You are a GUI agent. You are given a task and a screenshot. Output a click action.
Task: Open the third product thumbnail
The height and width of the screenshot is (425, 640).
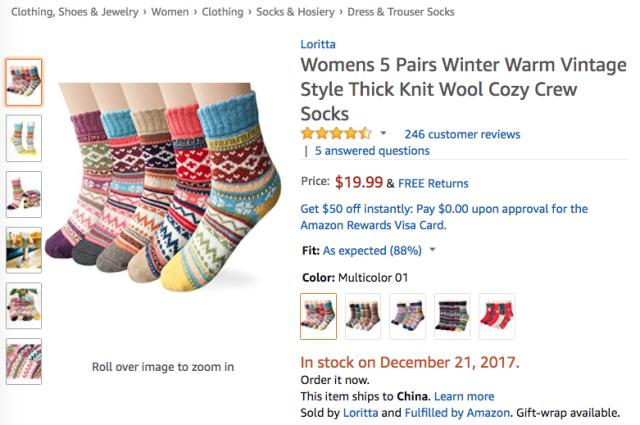pyautogui.click(x=23, y=194)
